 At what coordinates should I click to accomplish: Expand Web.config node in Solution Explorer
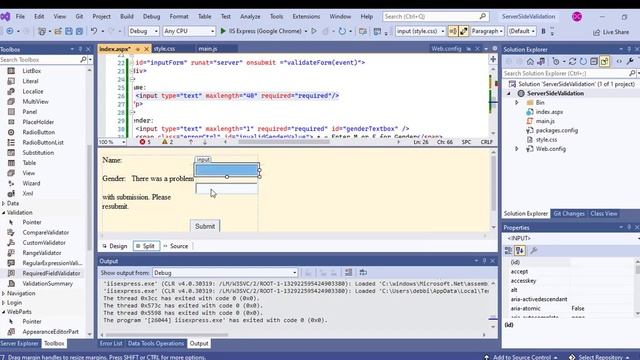click(517, 149)
